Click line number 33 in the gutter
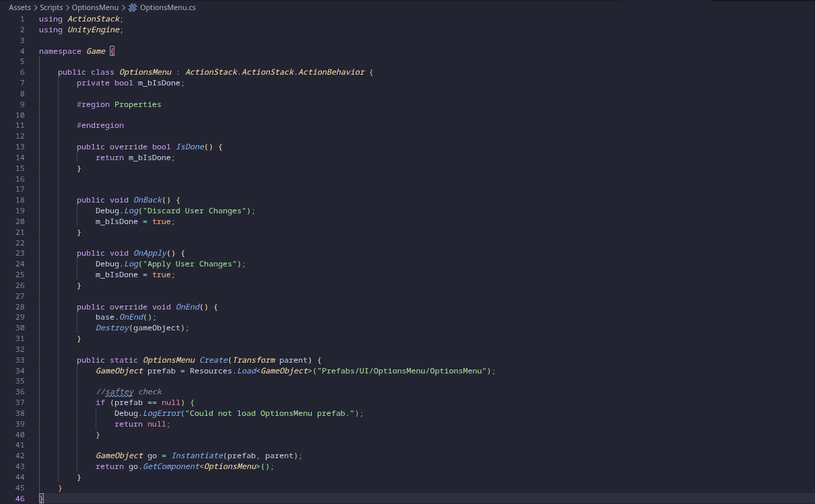The image size is (815, 504). click(20, 360)
